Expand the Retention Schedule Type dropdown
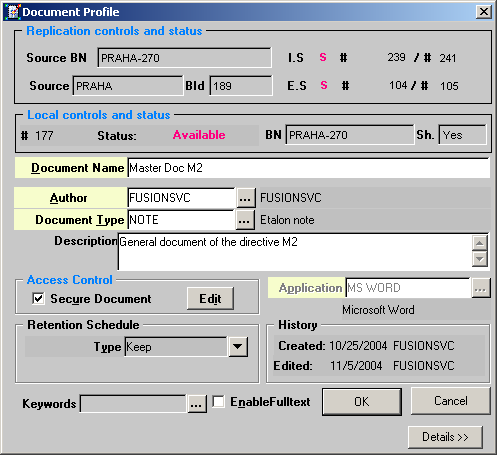This screenshot has height=455, width=497. point(238,347)
